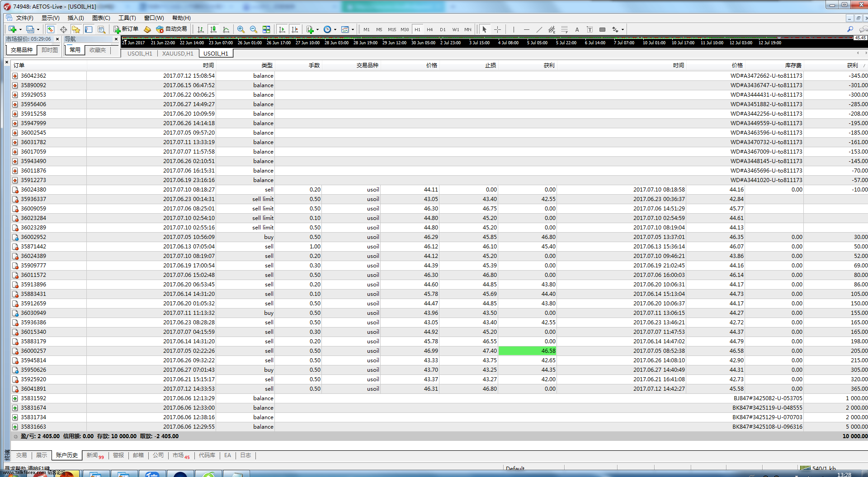The width and height of the screenshot is (868, 477).
Task: Open a new chart window
Action: point(12,29)
